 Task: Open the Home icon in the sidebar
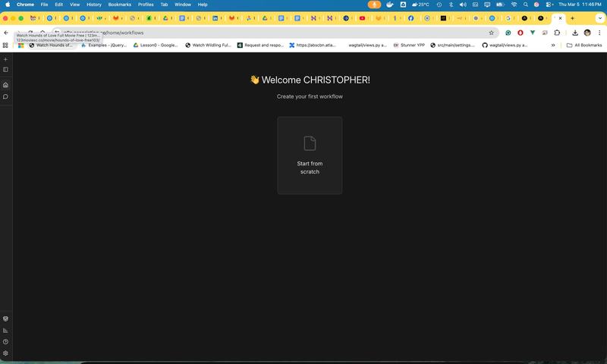[5, 85]
